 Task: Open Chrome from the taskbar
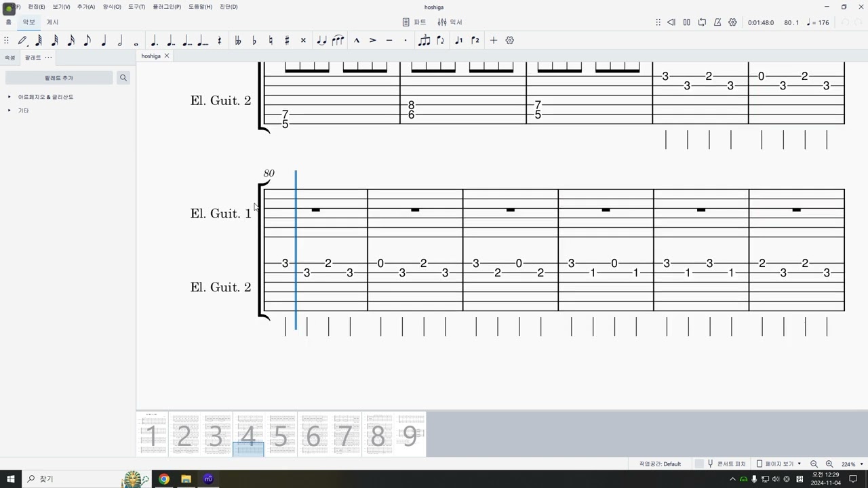[x=164, y=479]
